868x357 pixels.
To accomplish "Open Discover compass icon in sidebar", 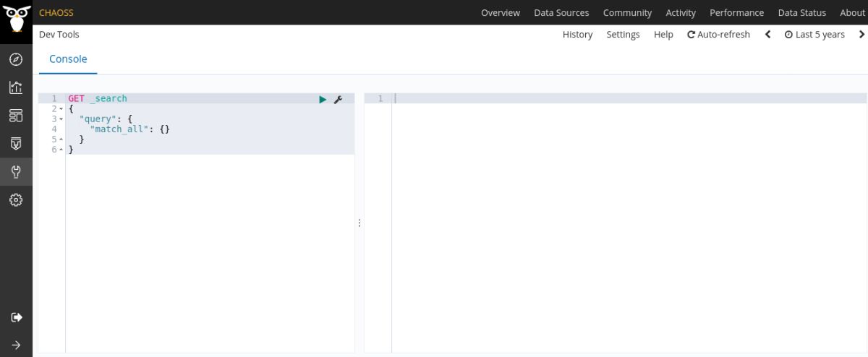I will (16, 59).
